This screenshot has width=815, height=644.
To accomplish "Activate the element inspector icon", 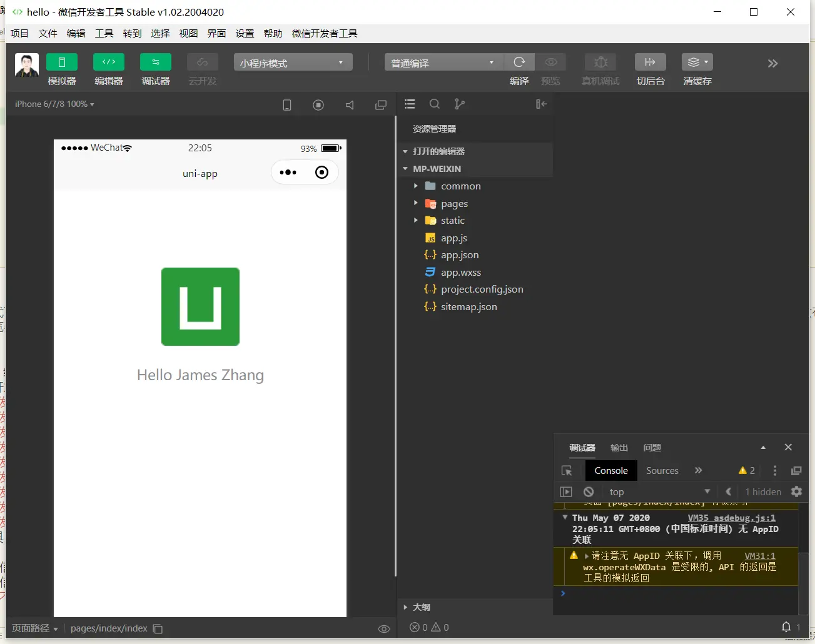I will [567, 471].
